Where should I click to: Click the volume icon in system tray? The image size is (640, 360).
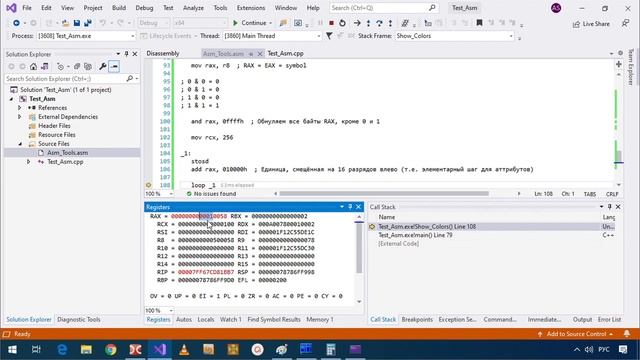pyautogui.click(x=589, y=349)
